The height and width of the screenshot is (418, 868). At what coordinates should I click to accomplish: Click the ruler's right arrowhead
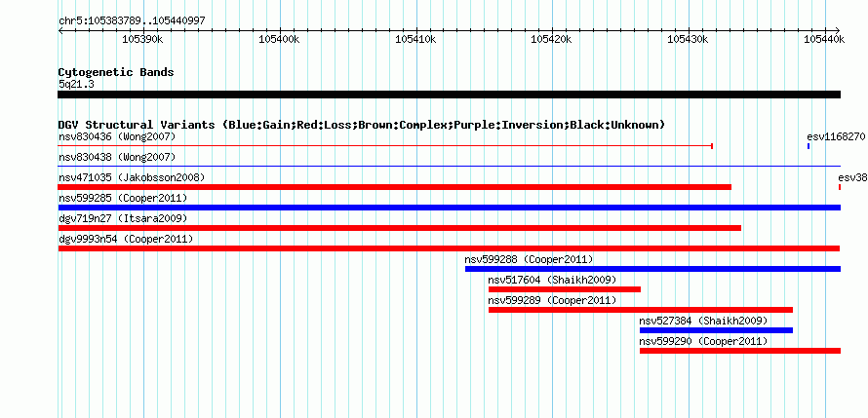[x=838, y=30]
